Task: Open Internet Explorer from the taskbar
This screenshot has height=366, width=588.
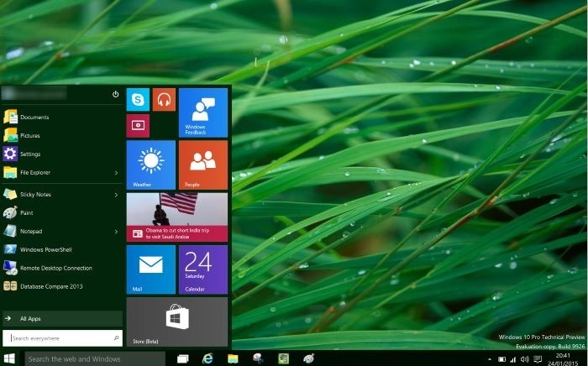Action: (207, 358)
